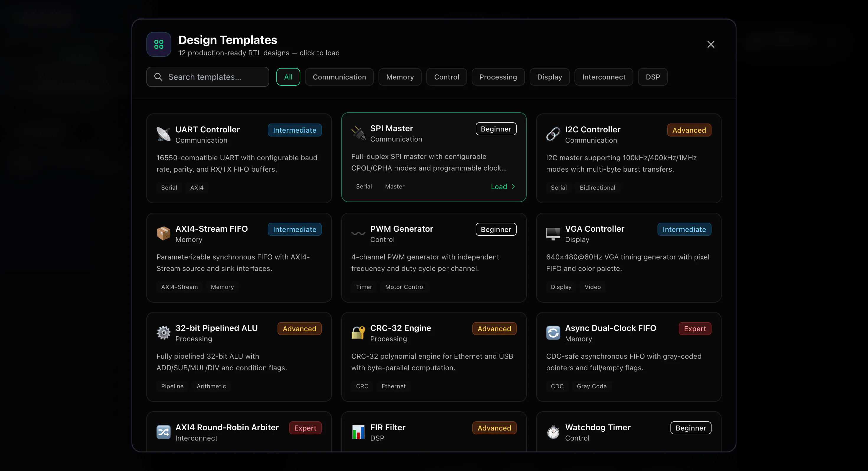Click the Video tag on VGA Controller
The height and width of the screenshot is (471, 868).
[x=592, y=287]
